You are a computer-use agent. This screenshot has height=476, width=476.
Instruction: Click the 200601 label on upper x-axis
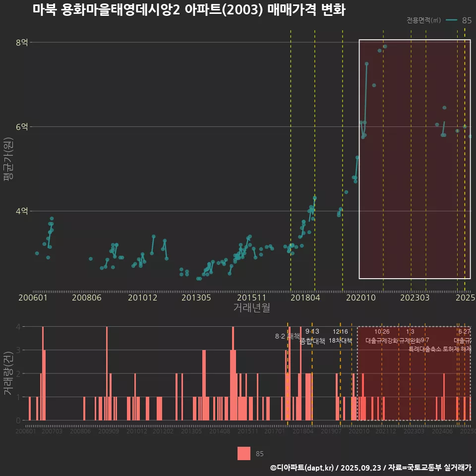32,298
